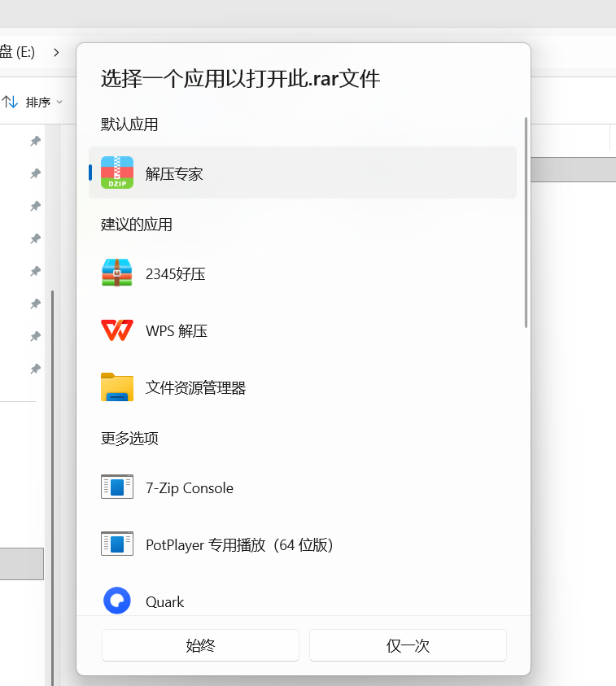Choose the 2345好压 archive icon
616x686 pixels.
click(117, 273)
